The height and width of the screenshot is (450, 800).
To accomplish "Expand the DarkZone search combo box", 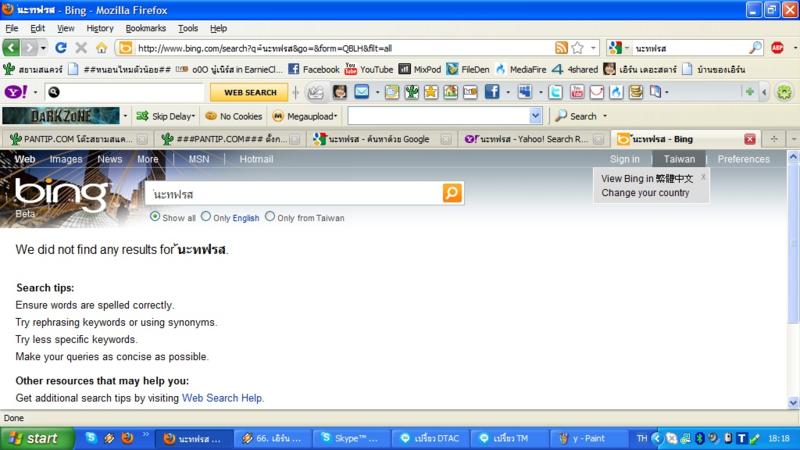I will (535, 116).
